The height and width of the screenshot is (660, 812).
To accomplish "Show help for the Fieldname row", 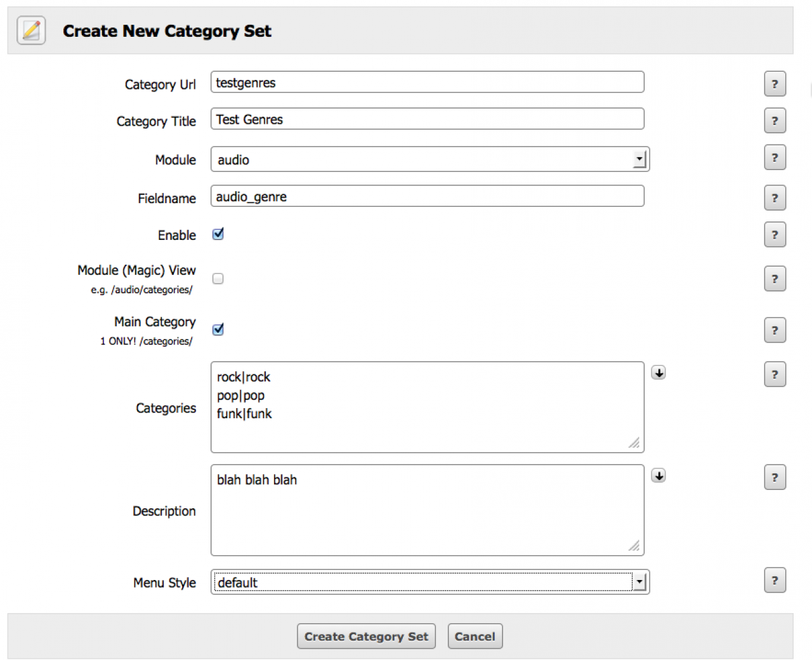I will pyautogui.click(x=775, y=198).
